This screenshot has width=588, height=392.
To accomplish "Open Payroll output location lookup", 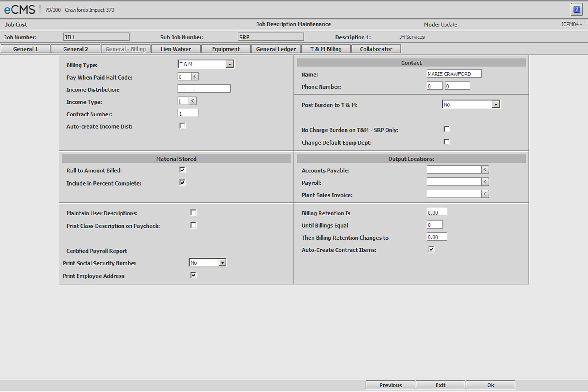I will (x=485, y=182).
